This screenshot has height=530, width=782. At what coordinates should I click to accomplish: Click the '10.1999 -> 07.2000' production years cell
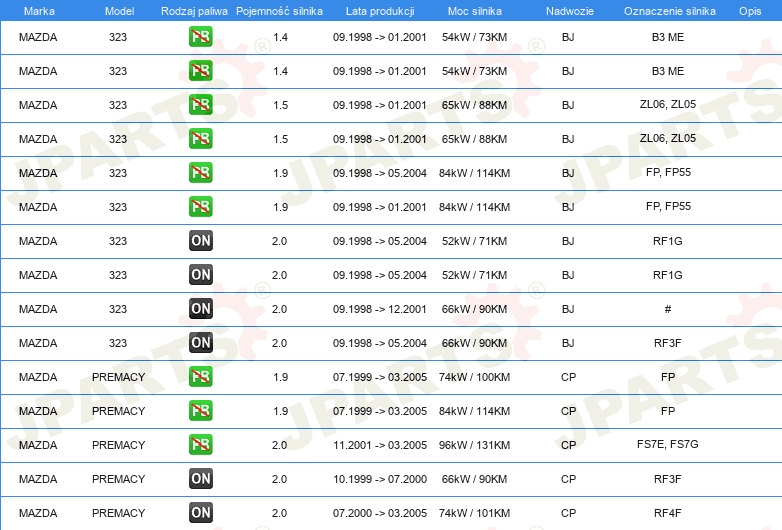pyautogui.click(x=379, y=479)
